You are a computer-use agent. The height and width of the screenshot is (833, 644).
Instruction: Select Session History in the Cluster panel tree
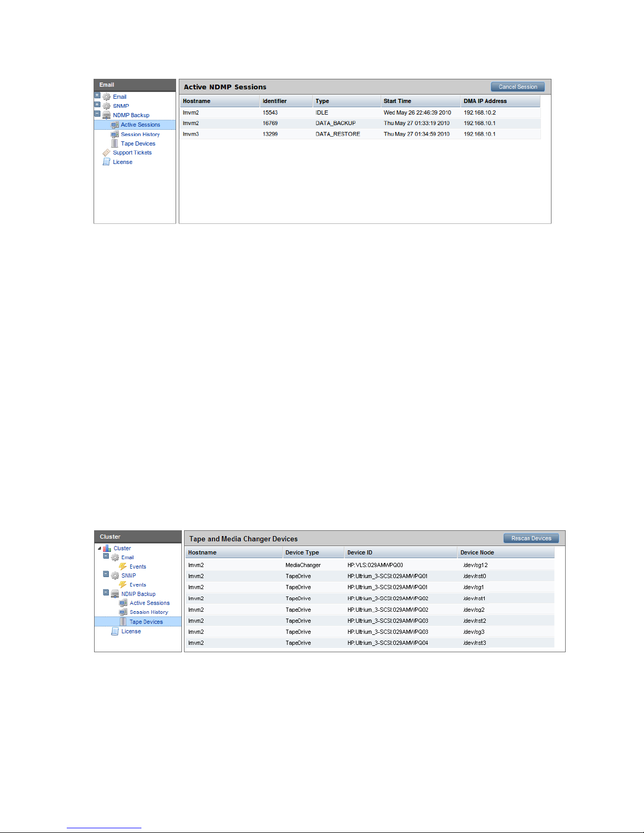point(149,612)
